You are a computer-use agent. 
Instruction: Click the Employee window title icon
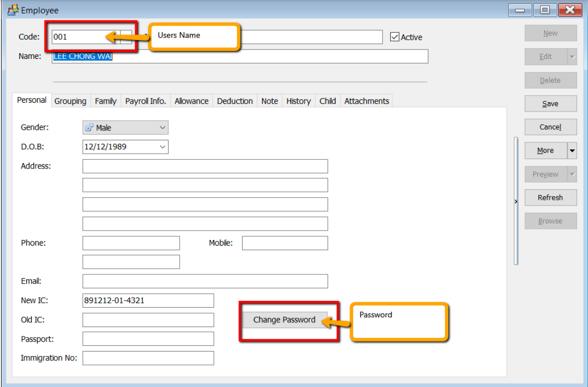[13, 10]
